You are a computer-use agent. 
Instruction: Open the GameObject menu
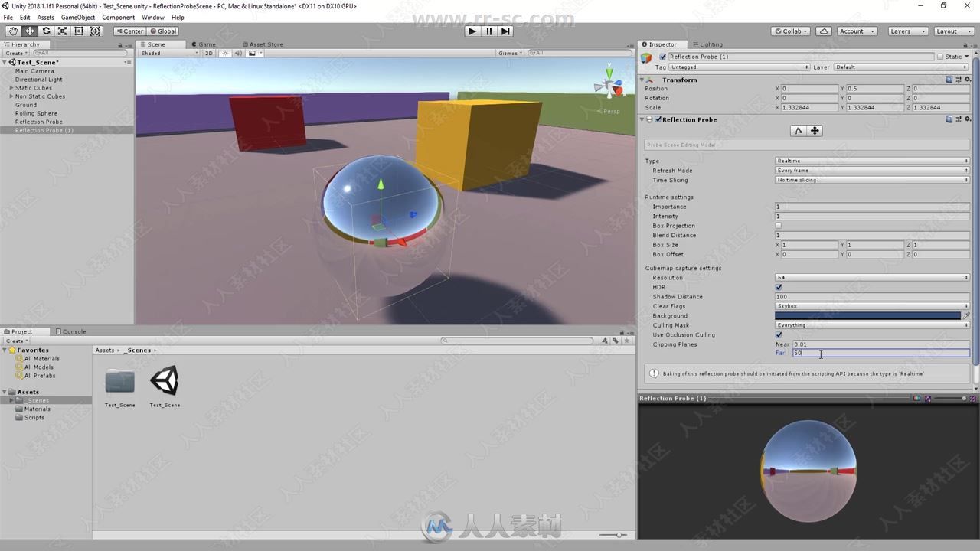[x=78, y=18]
